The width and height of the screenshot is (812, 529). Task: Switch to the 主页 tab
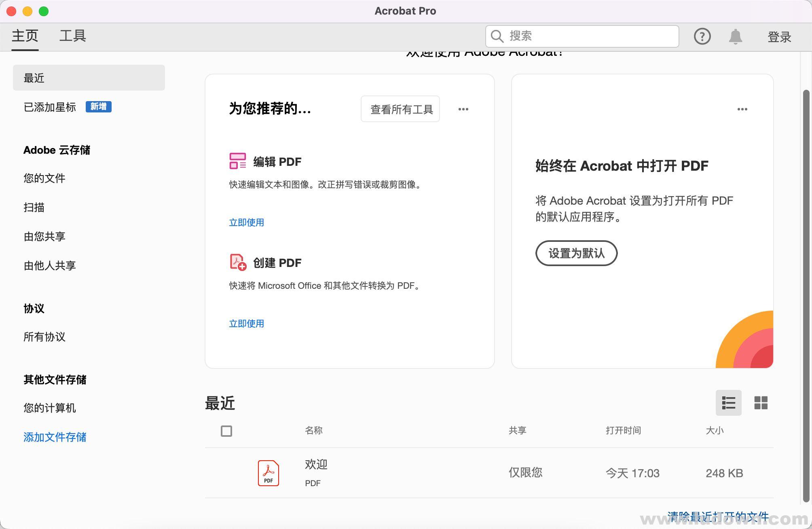(25, 36)
